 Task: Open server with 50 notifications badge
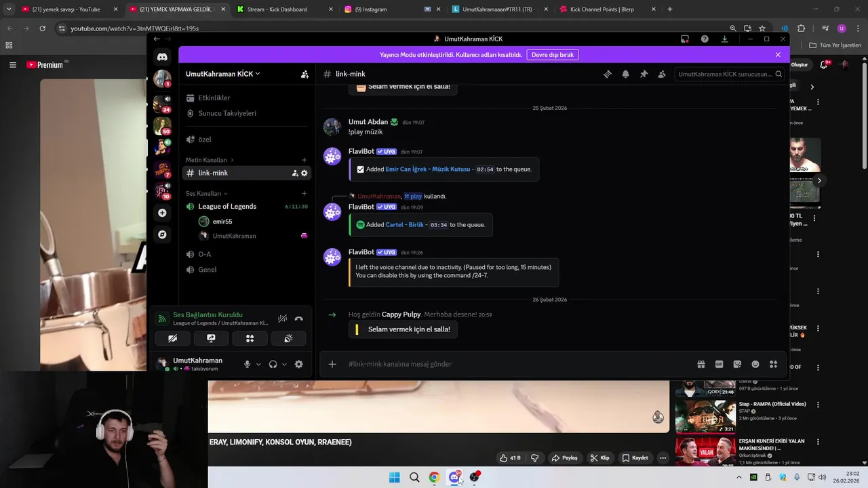(162, 125)
